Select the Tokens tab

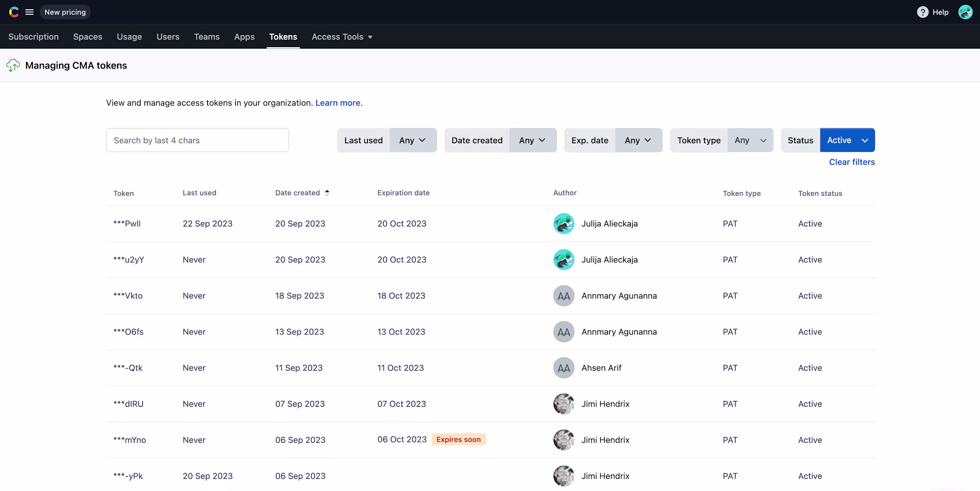click(283, 37)
